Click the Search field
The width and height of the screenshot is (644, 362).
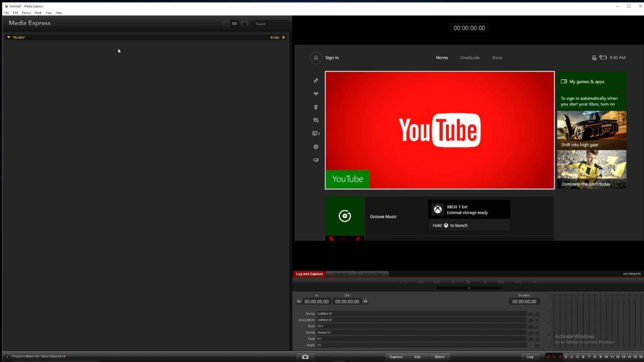click(271, 24)
